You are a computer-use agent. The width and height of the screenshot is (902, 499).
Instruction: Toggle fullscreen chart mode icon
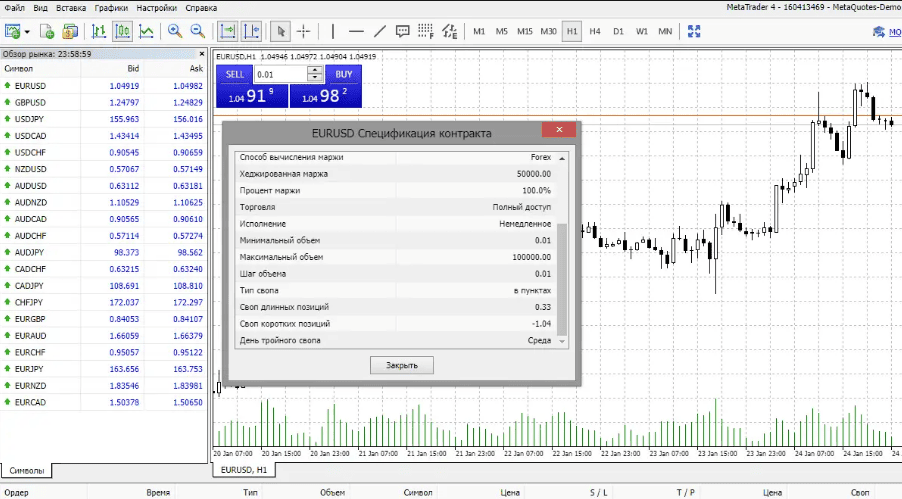click(x=694, y=31)
